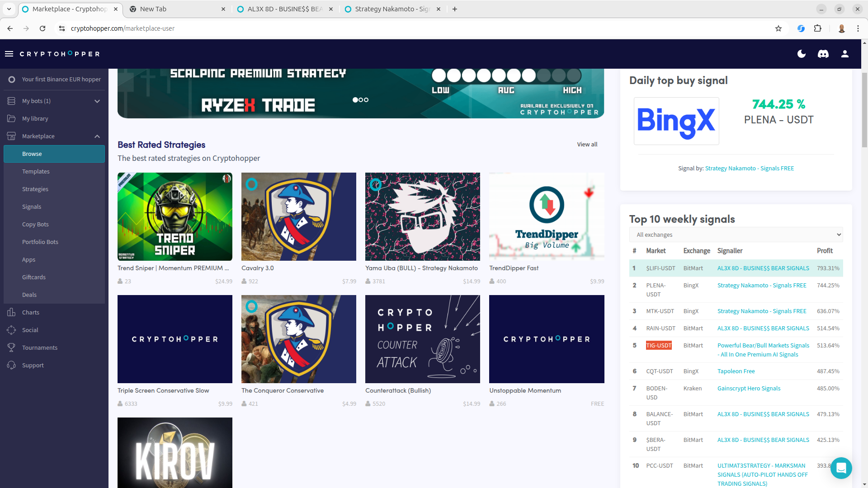The image size is (868, 488).
Task: Open the Chrome profile avatar
Action: 842,28
